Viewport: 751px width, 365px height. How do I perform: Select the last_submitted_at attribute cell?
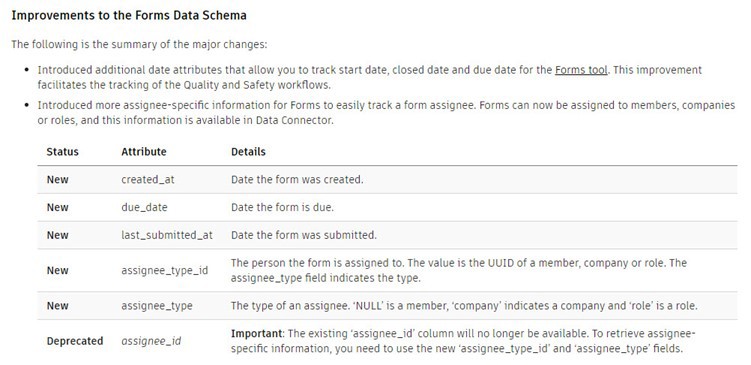(x=167, y=235)
